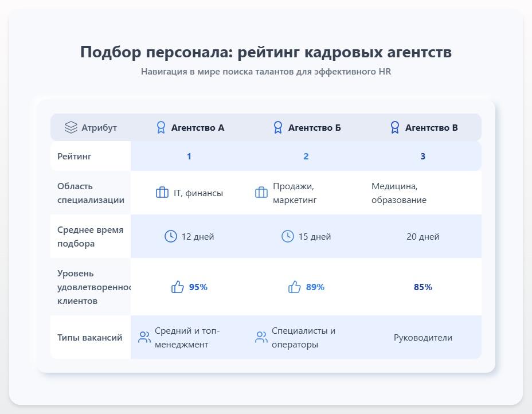Screen dimensions: 532x414
Task: Click the people icon near Специалисты и операторы
Action: pos(261,337)
